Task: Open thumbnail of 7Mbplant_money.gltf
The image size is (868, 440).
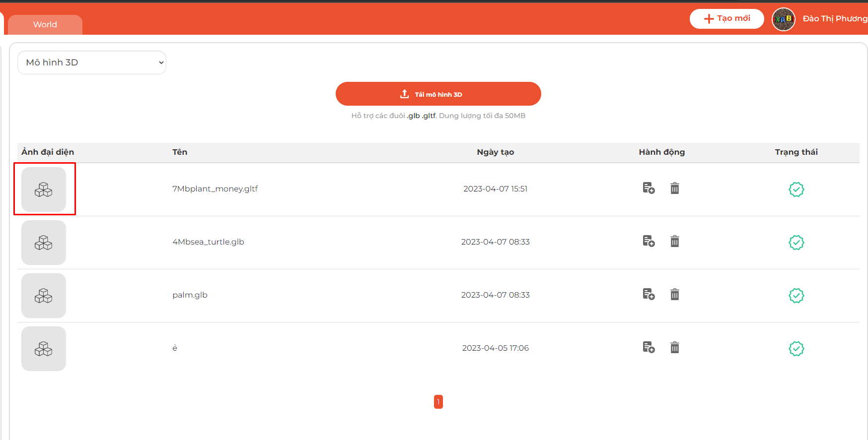Action: pyautogui.click(x=44, y=189)
